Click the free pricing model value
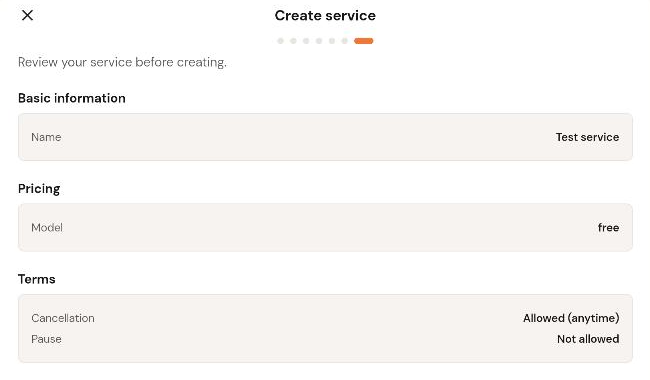 [608, 228]
